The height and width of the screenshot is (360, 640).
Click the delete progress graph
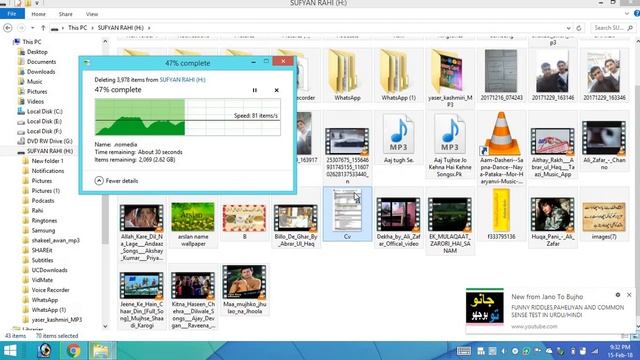tap(188, 117)
